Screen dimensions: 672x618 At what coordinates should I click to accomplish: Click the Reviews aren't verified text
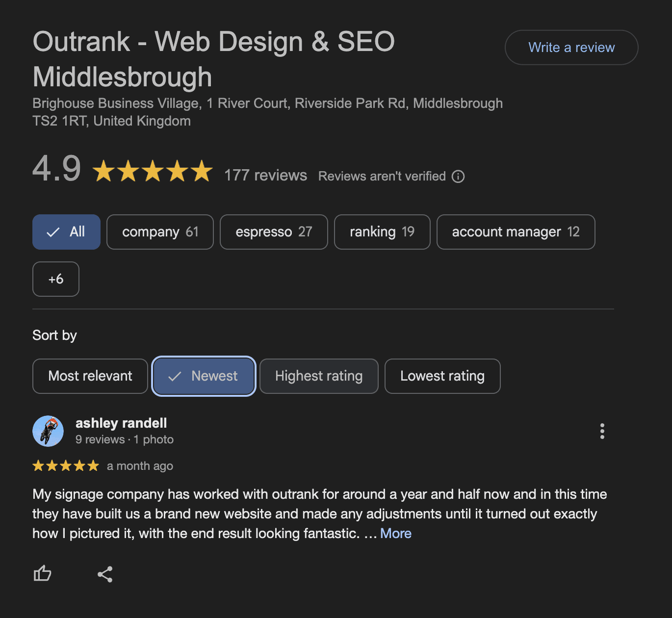382,176
